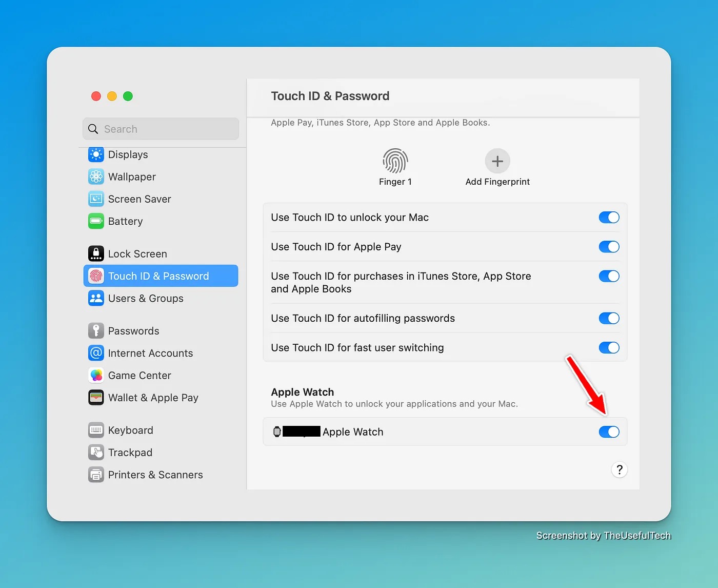This screenshot has width=718, height=588.
Task: Click the Screen Saver icon
Action: coord(96,199)
